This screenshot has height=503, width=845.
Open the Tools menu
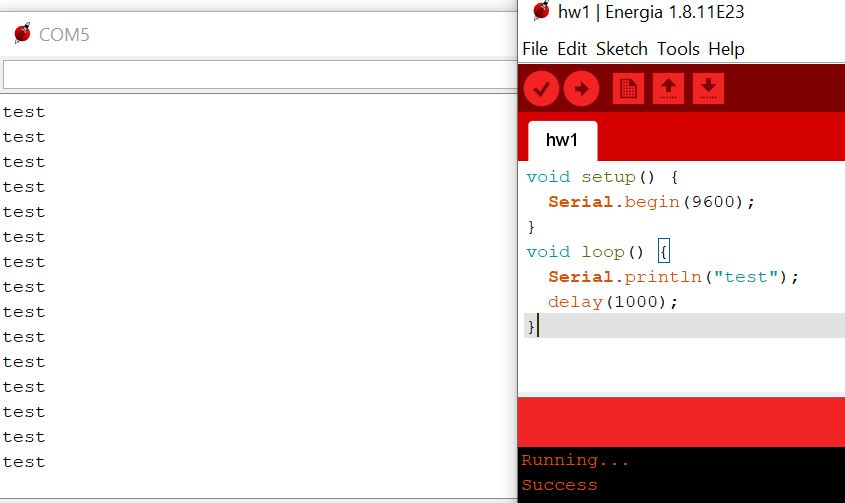coord(678,49)
